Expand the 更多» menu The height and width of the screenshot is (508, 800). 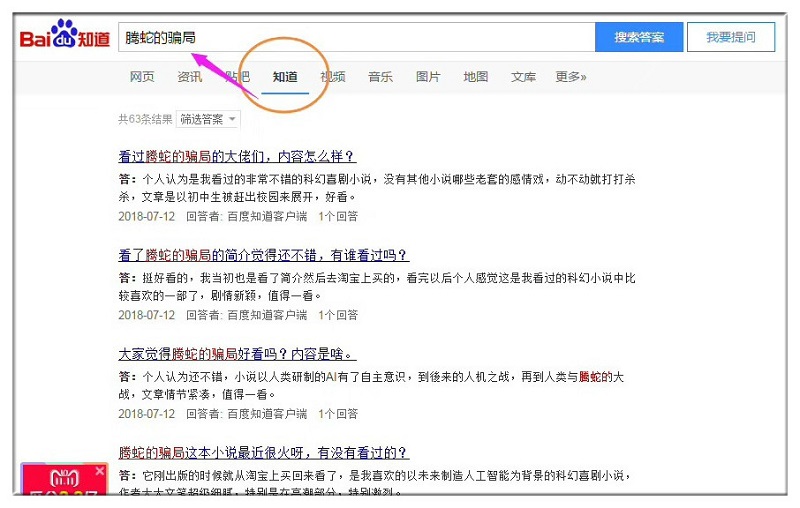point(571,77)
